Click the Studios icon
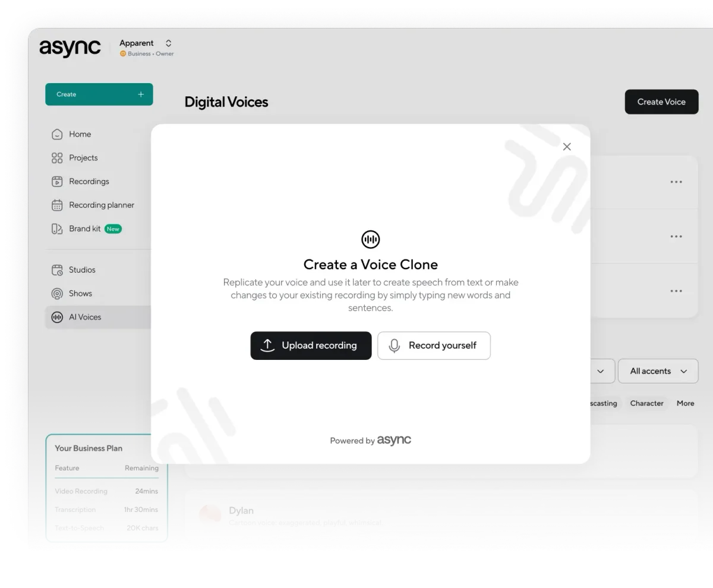The width and height of the screenshot is (713, 588). pyautogui.click(x=57, y=270)
